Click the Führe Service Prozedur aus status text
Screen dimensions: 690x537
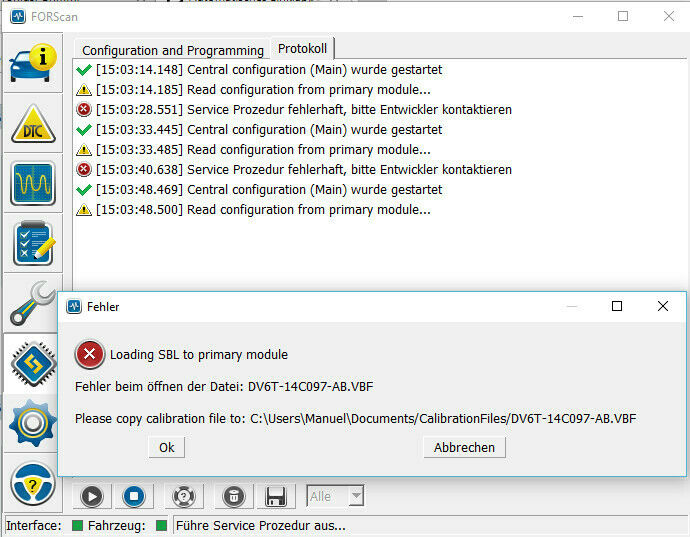tap(261, 526)
